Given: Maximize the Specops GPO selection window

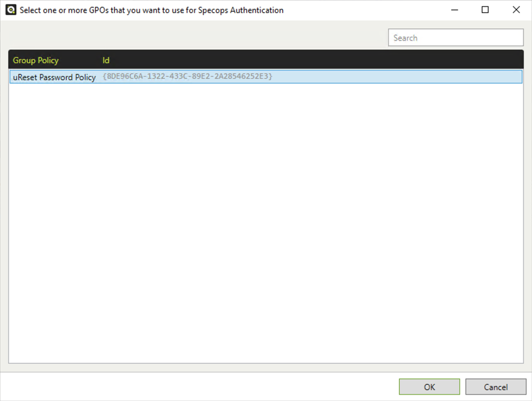Looking at the screenshot, I should (485, 10).
